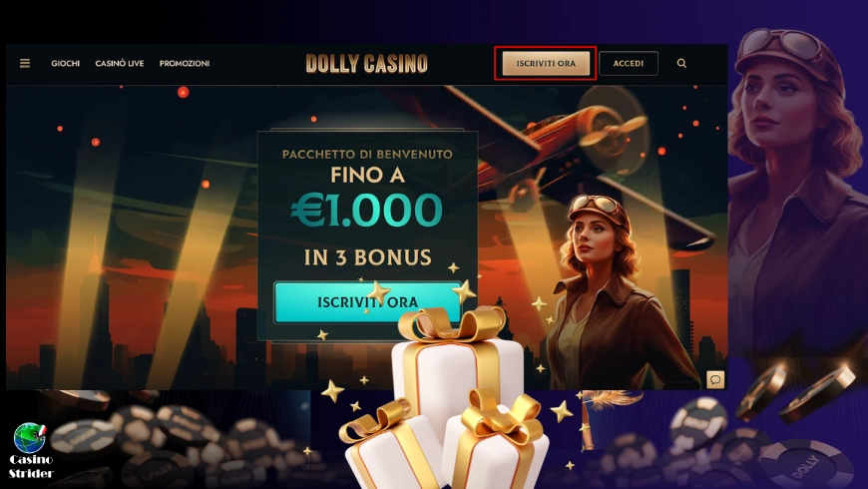Go to Casinò Live section
The width and height of the screenshot is (868, 489).
point(120,63)
